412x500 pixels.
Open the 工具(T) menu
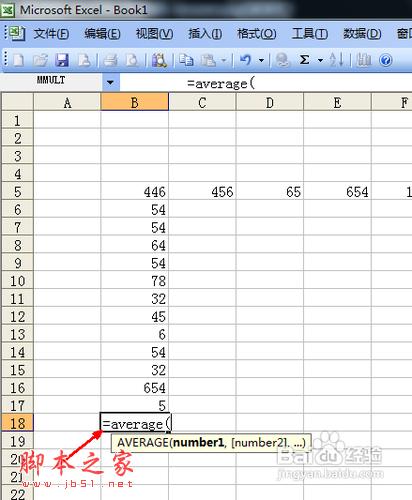310,34
